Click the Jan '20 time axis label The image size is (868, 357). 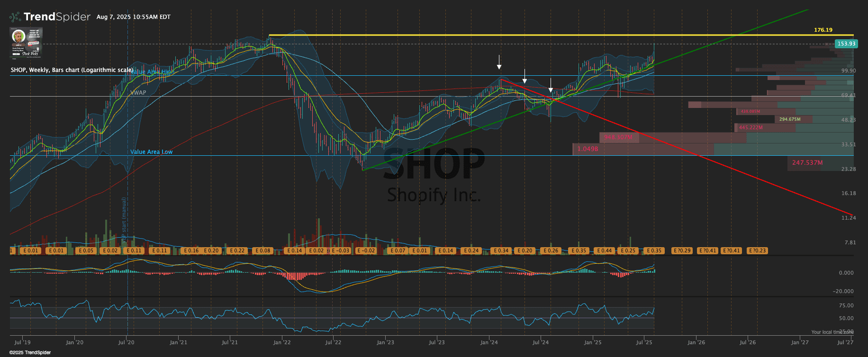(74, 342)
